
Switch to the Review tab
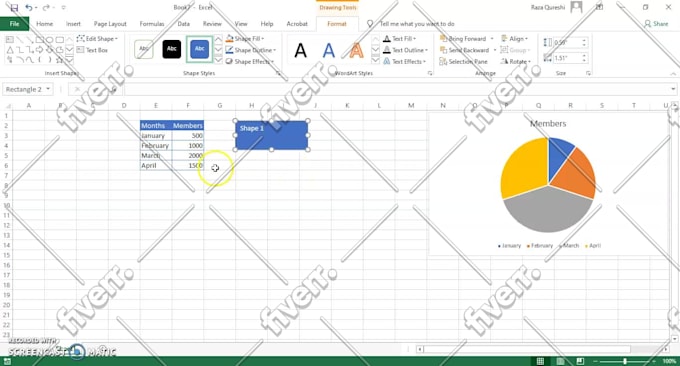[x=212, y=24]
